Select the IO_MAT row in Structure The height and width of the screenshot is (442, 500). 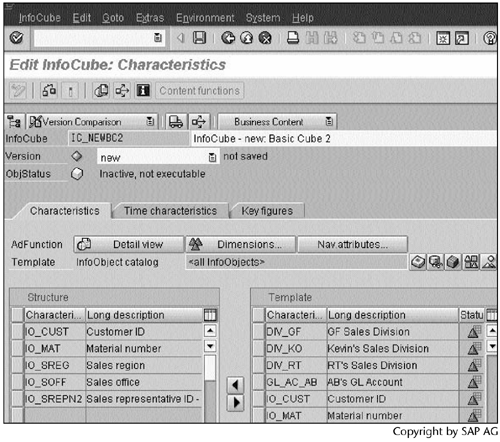click(x=18, y=348)
